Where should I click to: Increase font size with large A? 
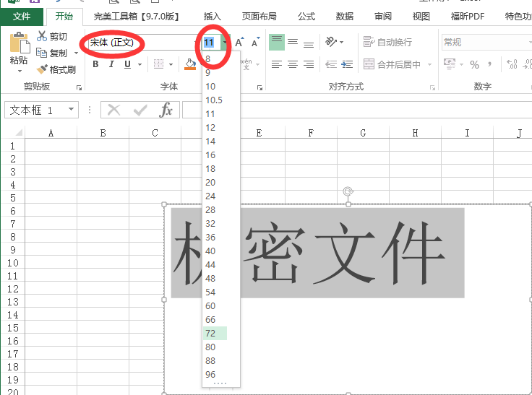(x=239, y=43)
